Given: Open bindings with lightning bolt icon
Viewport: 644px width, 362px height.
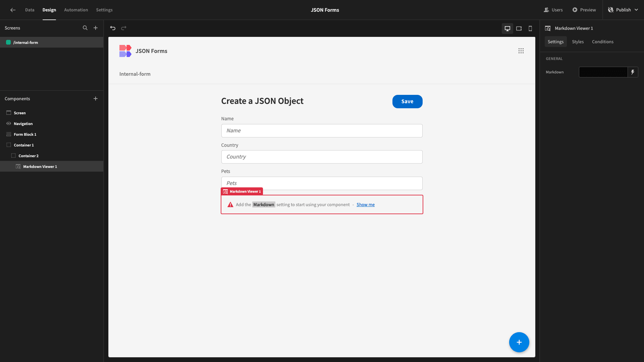Looking at the screenshot, I should (633, 72).
